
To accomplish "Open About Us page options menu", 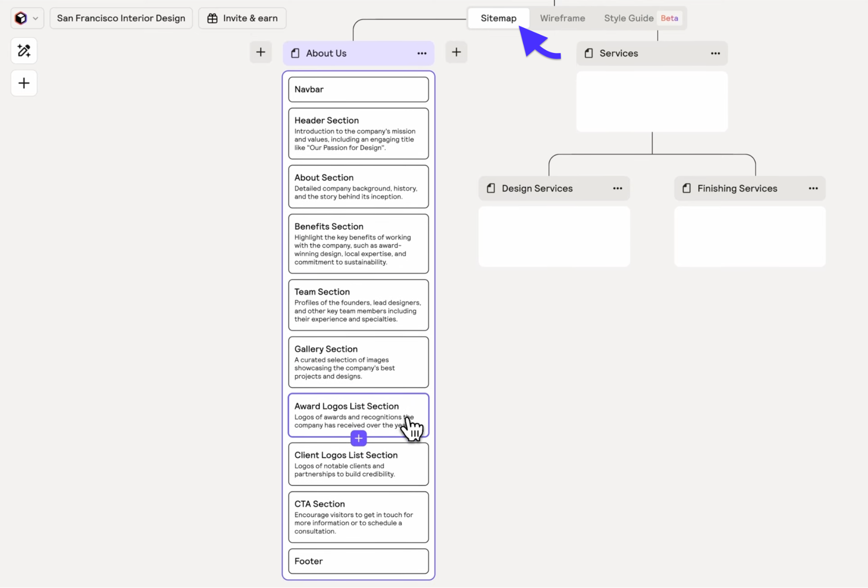I will point(422,53).
